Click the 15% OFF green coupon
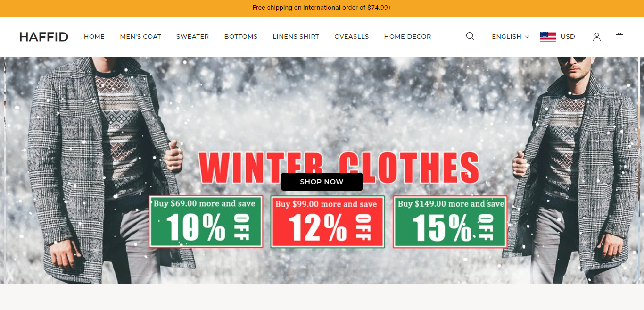 pyautogui.click(x=450, y=222)
